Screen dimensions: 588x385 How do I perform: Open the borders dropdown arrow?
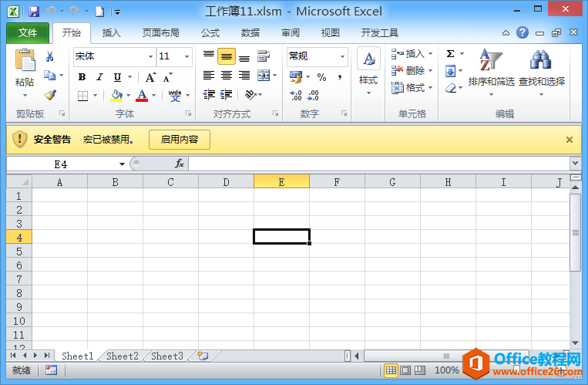point(96,96)
